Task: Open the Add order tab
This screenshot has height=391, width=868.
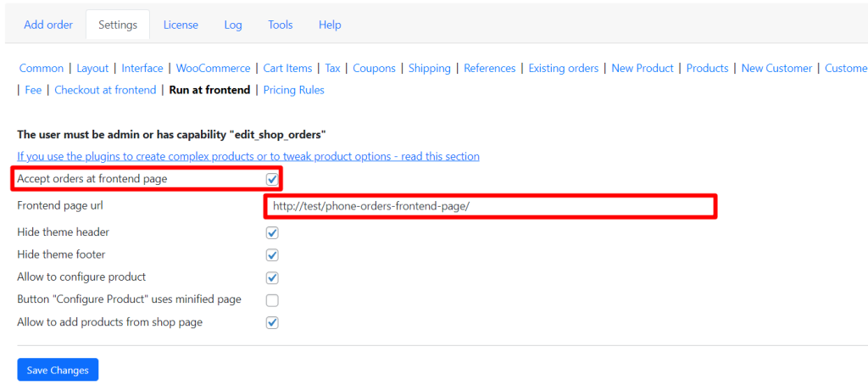Action: pyautogui.click(x=48, y=25)
